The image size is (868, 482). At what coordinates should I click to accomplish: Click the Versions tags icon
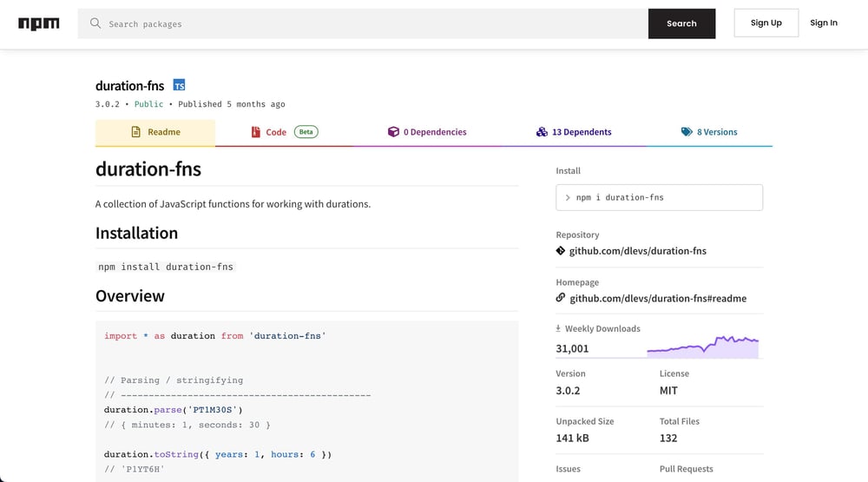[x=687, y=132]
